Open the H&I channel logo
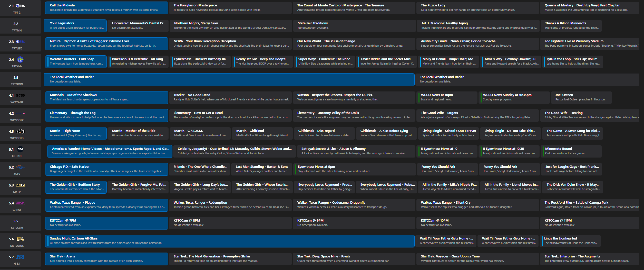 point(20,257)
